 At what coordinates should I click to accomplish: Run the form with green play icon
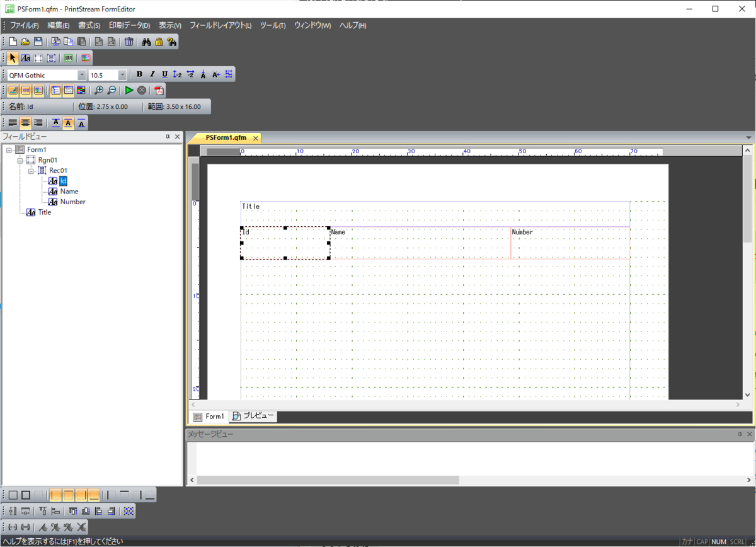129,91
